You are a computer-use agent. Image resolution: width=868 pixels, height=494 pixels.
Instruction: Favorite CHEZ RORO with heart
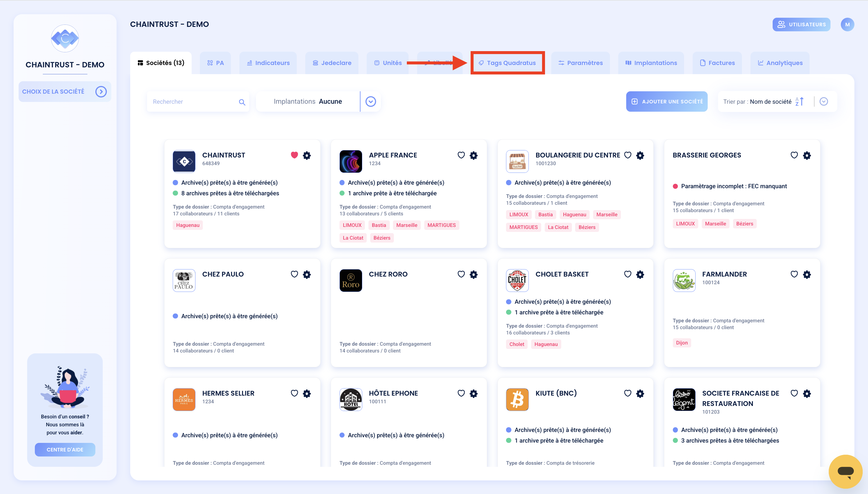461,274
